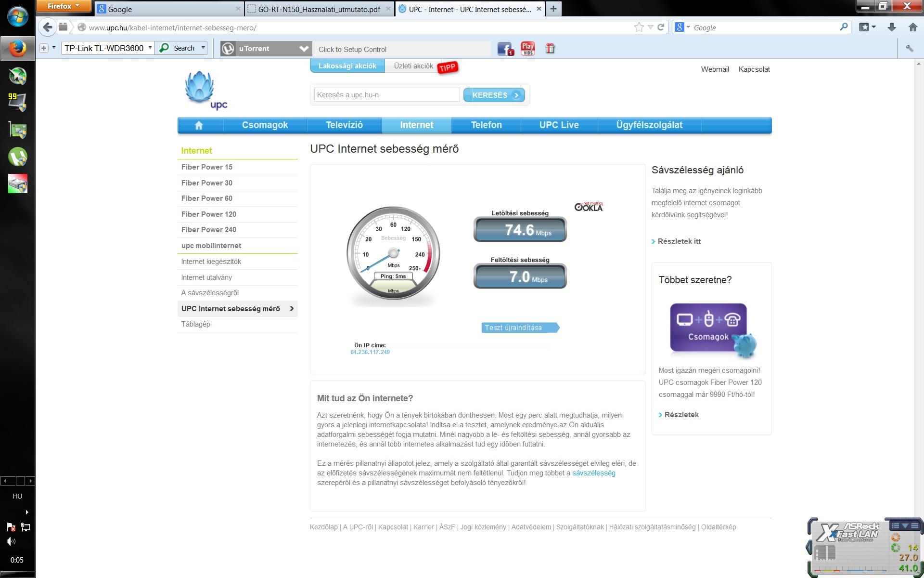Viewport: 924px width, 578px height.
Task: Reload the page using the refresh icon
Action: click(x=661, y=27)
